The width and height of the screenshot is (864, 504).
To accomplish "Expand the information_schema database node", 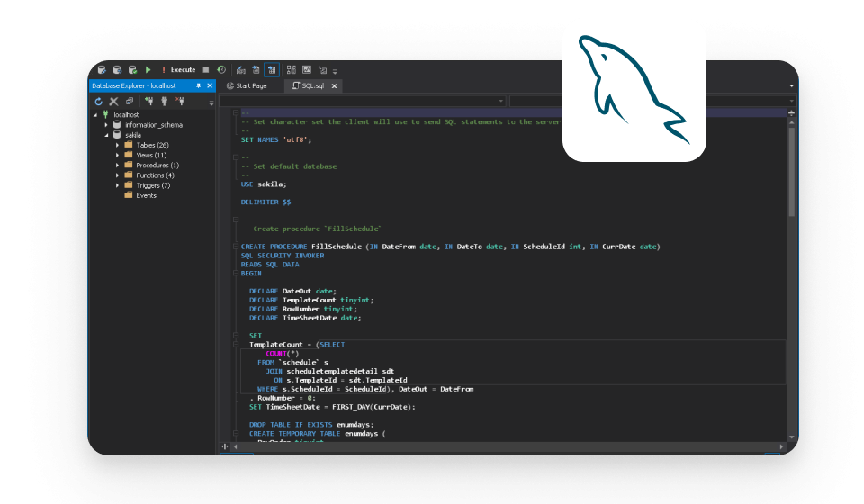I will pos(105,125).
